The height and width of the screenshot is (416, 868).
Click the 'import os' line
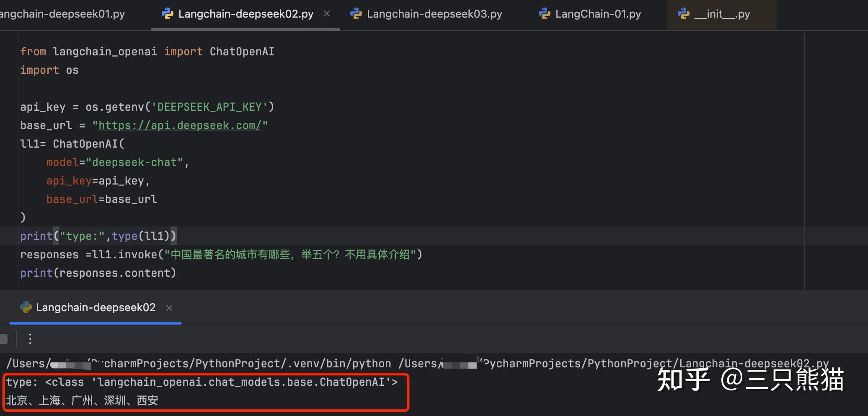(x=49, y=70)
